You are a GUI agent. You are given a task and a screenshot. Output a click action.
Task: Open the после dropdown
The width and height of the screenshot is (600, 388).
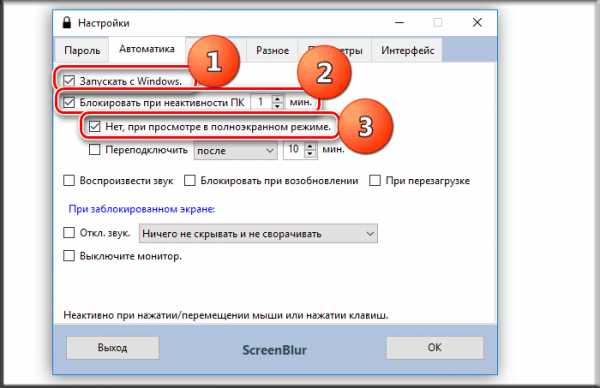pyautogui.click(x=235, y=150)
